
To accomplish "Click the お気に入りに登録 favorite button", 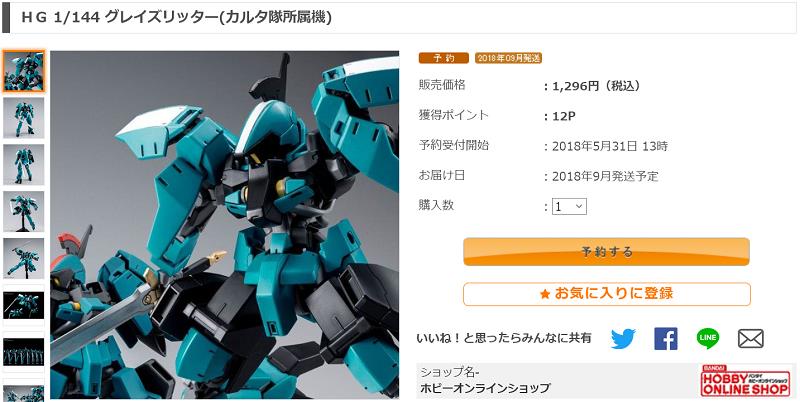I will 607,294.
